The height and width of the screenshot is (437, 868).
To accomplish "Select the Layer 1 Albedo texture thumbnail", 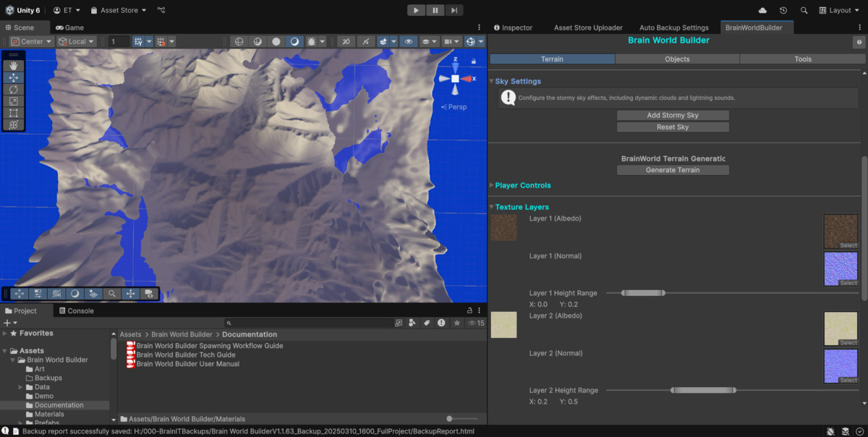I will pos(841,232).
